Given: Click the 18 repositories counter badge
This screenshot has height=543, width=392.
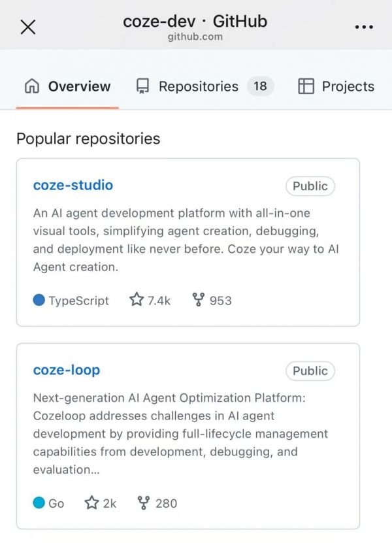Looking at the screenshot, I should click(x=260, y=86).
